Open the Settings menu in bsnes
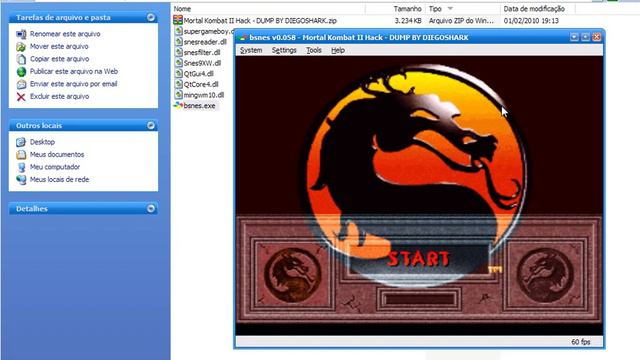Screen dimensions: 640x360 click(284, 50)
